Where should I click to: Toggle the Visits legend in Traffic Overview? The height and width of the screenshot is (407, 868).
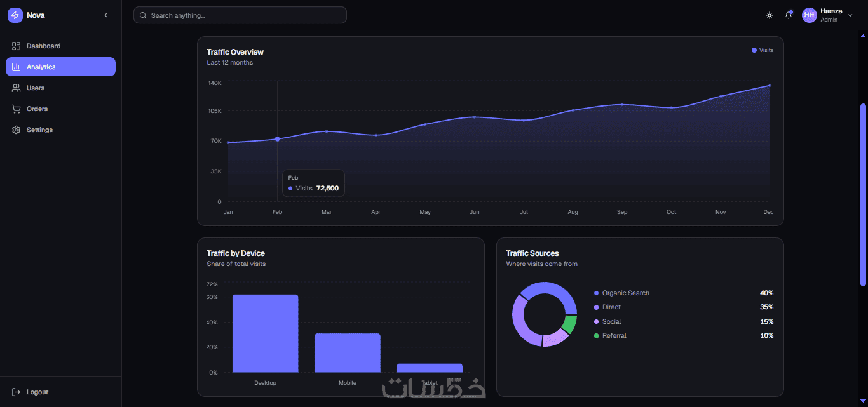(763, 50)
